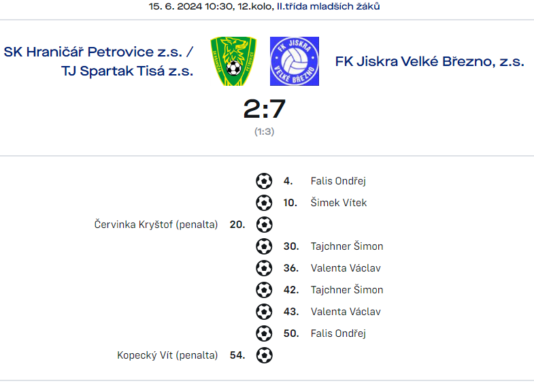Click the ball icon for the 54th-minute penalty

click(264, 355)
